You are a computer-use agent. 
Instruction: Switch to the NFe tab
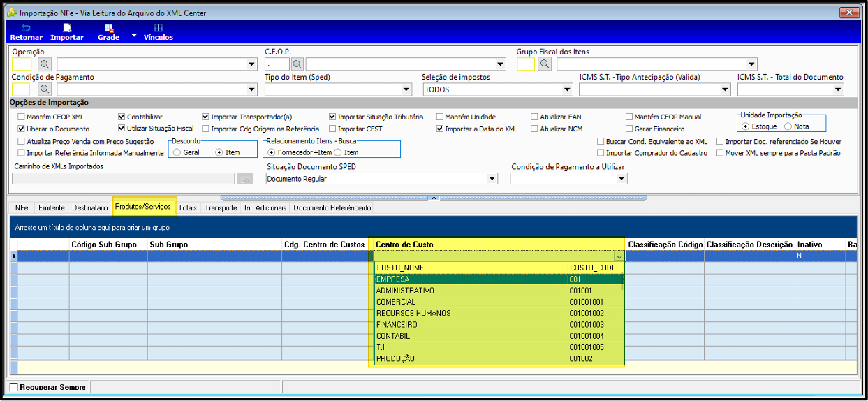click(x=22, y=208)
